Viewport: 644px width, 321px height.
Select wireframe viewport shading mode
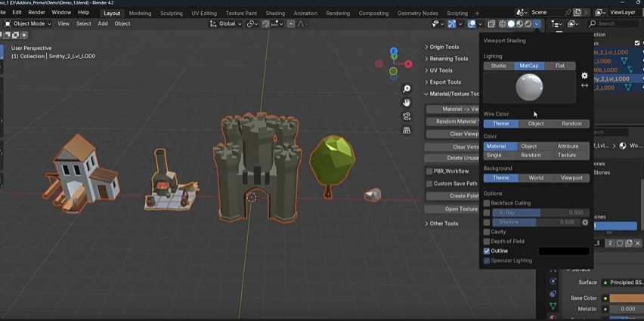[502, 24]
